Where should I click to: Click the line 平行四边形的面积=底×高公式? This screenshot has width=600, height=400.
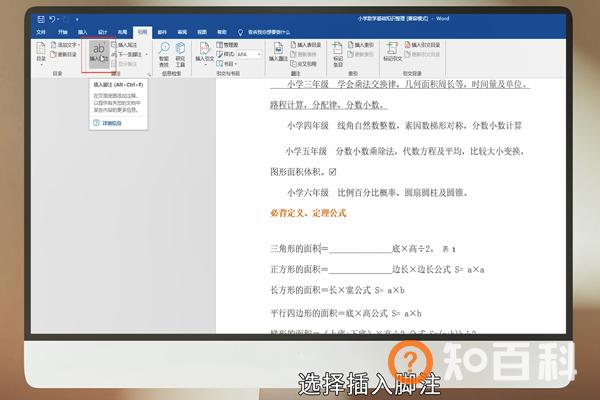coord(346,313)
